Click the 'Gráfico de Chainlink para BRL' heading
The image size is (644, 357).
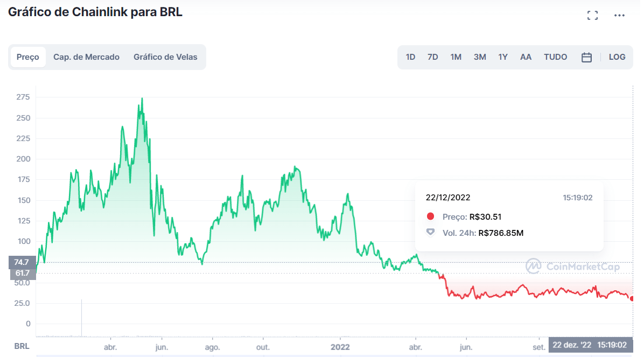(x=95, y=12)
